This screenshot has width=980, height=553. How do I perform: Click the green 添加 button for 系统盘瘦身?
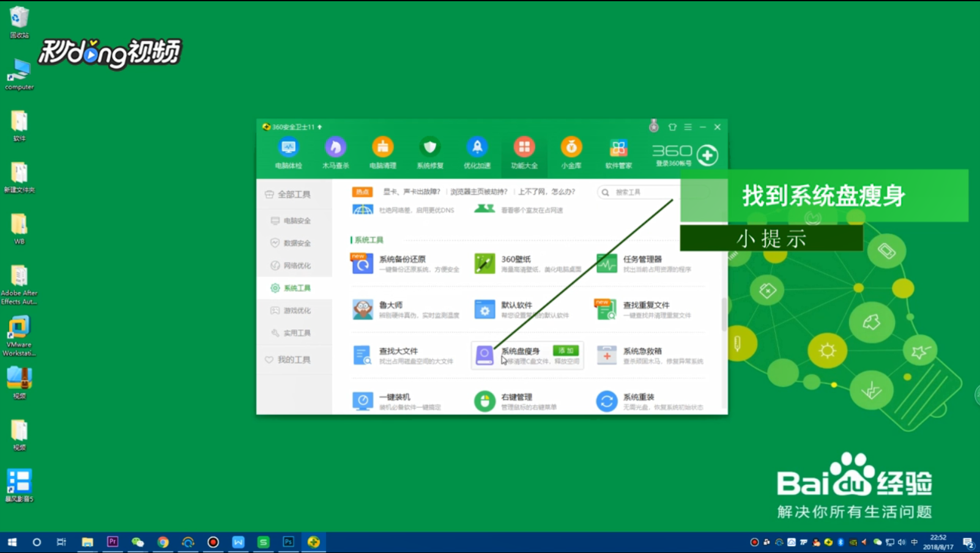[566, 351]
